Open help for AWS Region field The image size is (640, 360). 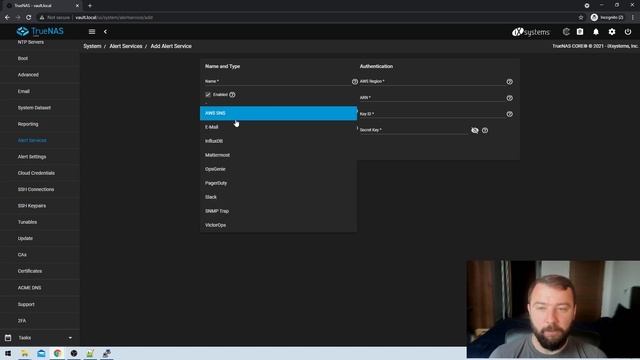coord(509,82)
